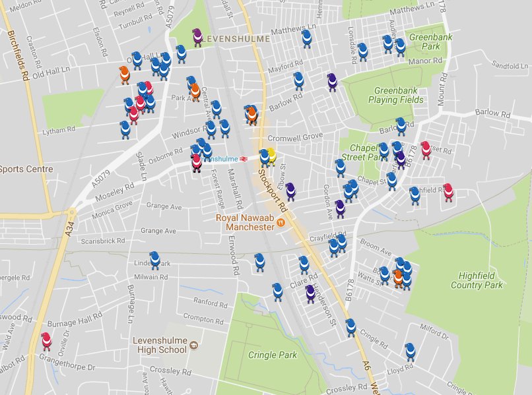Select the Crayfield Rd label
This screenshot has width=532, height=395.
(328, 236)
